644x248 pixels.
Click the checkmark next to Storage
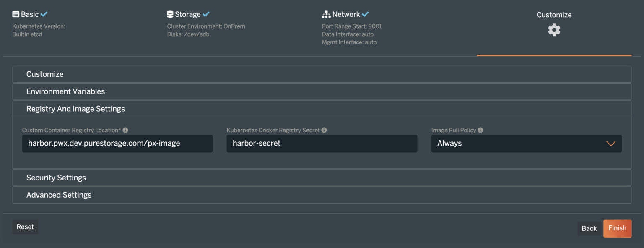pos(206,14)
